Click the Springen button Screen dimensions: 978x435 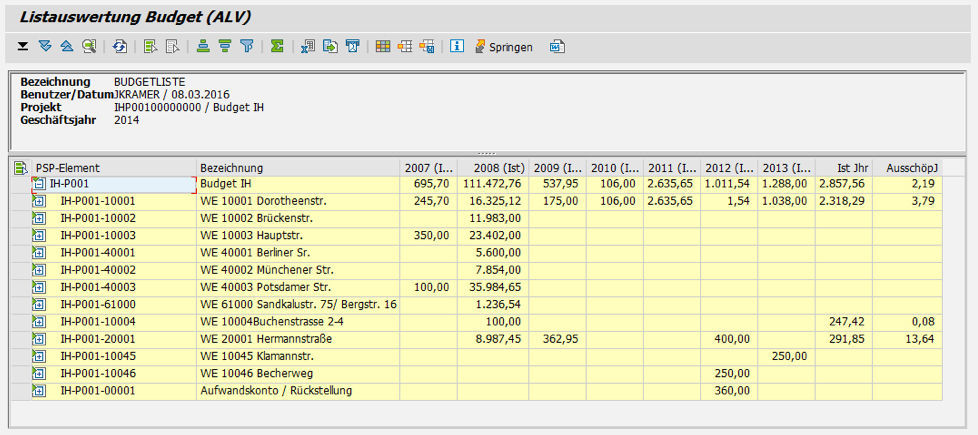(504, 46)
